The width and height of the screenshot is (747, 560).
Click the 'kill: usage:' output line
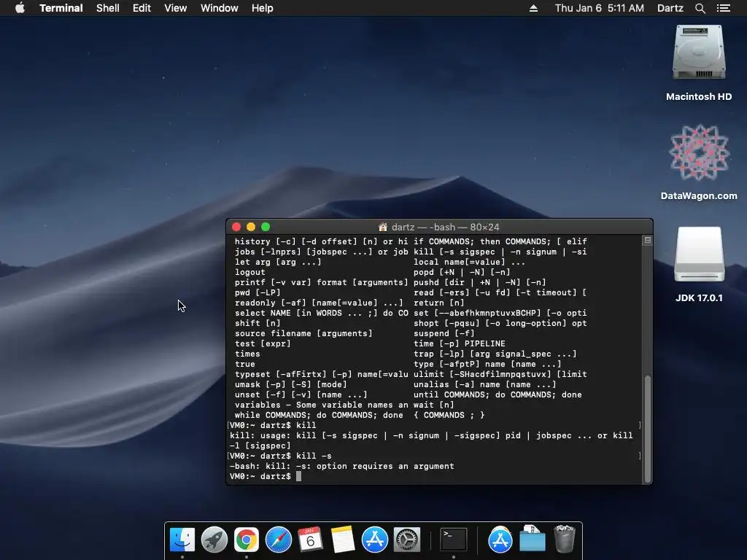pos(431,435)
